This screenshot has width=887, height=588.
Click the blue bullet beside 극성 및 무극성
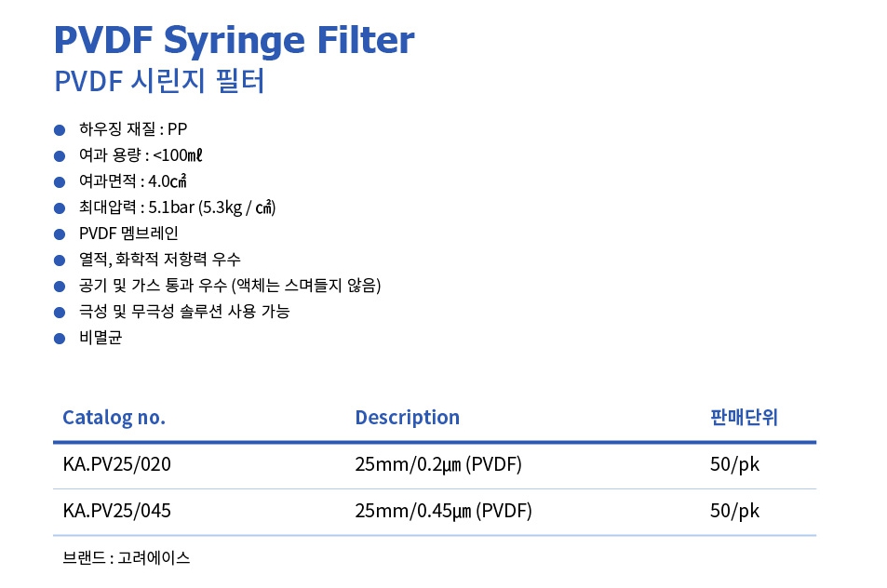60,312
